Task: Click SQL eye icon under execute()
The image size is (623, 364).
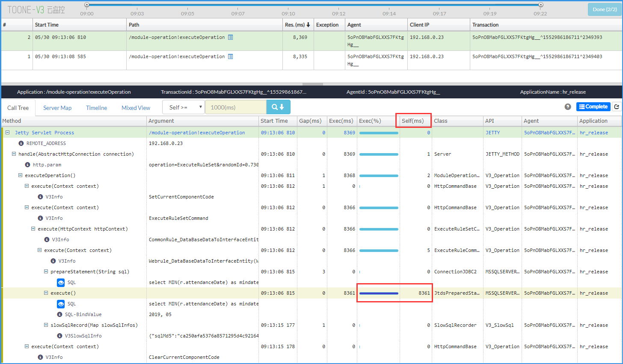Action: point(61,304)
